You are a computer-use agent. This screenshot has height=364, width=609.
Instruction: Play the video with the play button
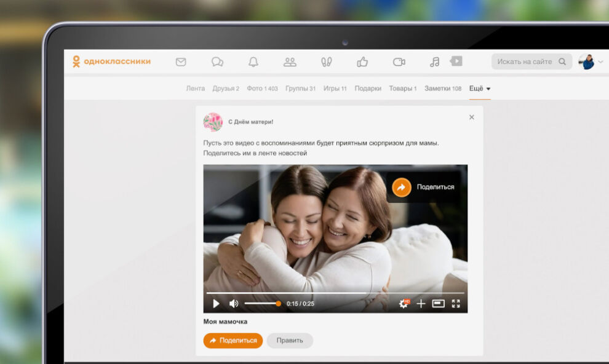click(x=216, y=304)
